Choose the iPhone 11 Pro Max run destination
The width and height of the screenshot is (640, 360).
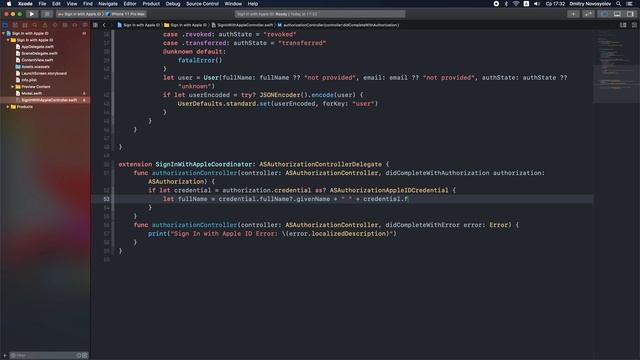coord(126,14)
